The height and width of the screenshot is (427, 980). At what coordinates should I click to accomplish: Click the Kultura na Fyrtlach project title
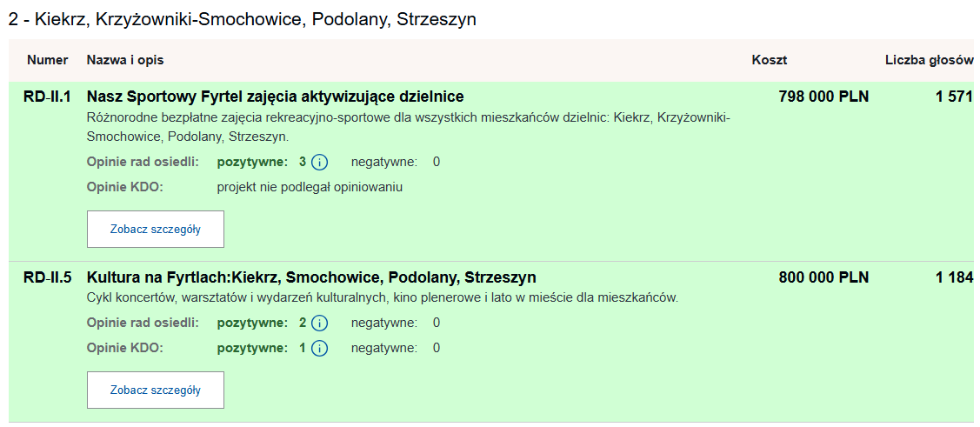click(x=311, y=277)
